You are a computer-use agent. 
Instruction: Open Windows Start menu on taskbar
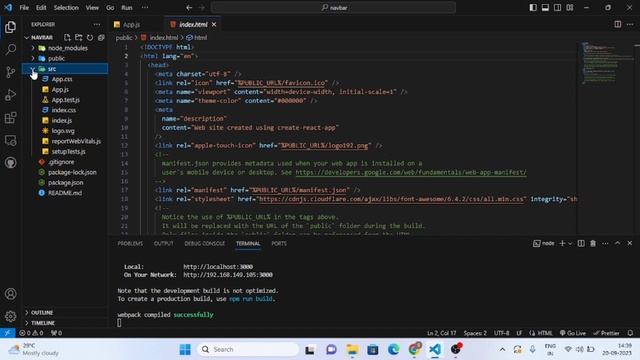point(185,349)
